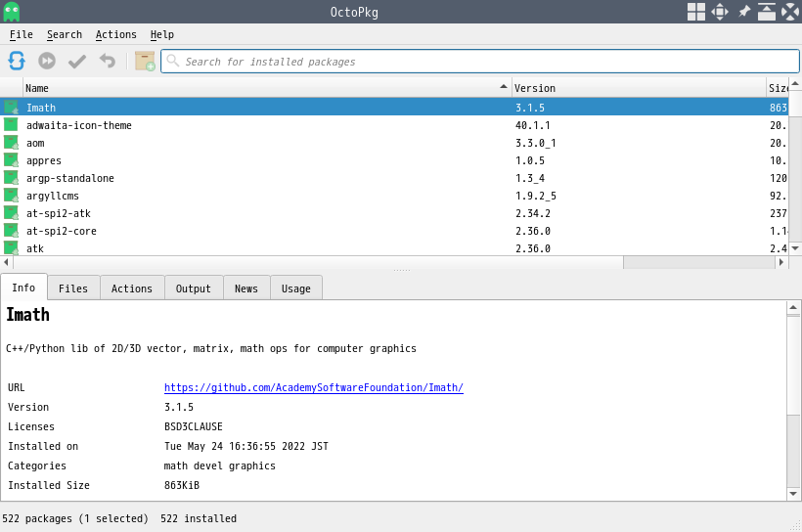Open the Imath GitHub URL link

click(314, 387)
